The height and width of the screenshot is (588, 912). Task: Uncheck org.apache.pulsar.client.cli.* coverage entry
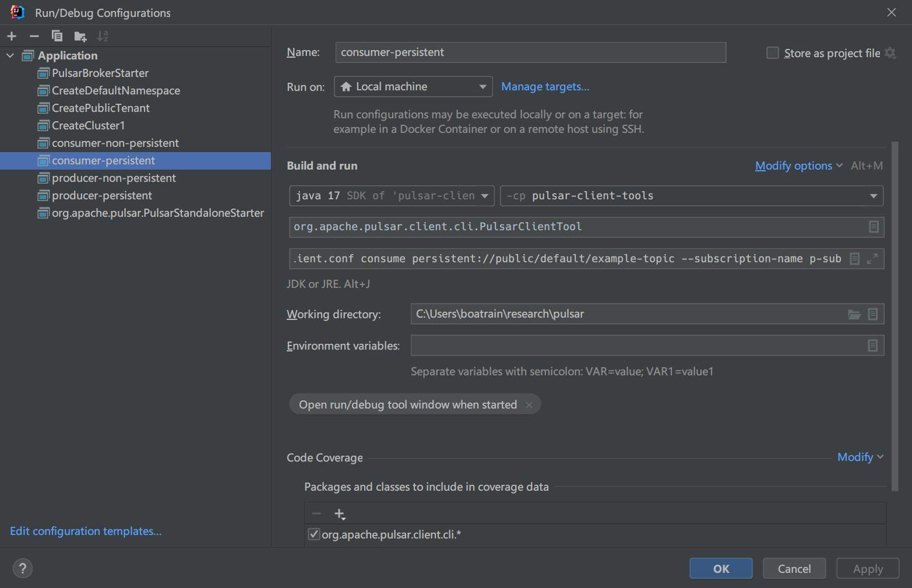tap(314, 534)
